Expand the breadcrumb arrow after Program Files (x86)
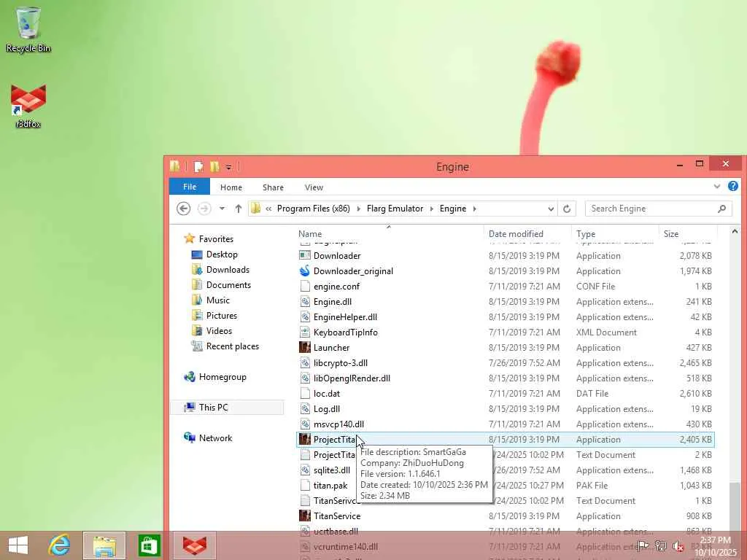The width and height of the screenshot is (747, 560). (x=358, y=209)
